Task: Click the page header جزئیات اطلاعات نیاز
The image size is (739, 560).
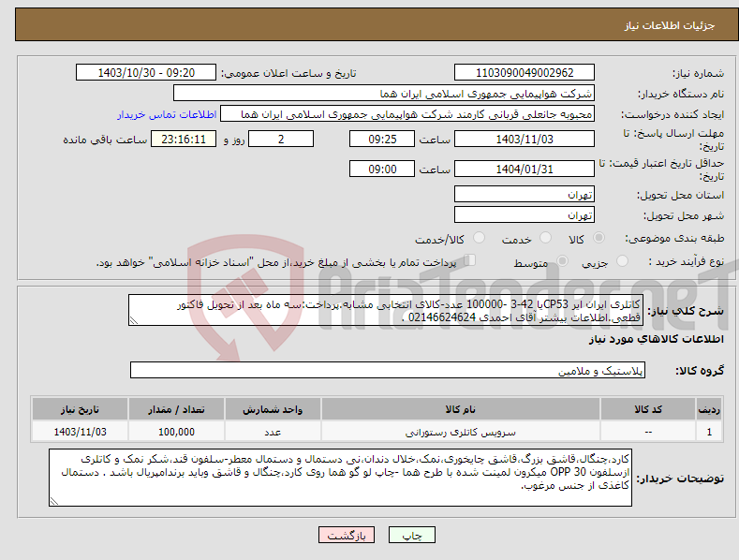Action: coord(670,25)
